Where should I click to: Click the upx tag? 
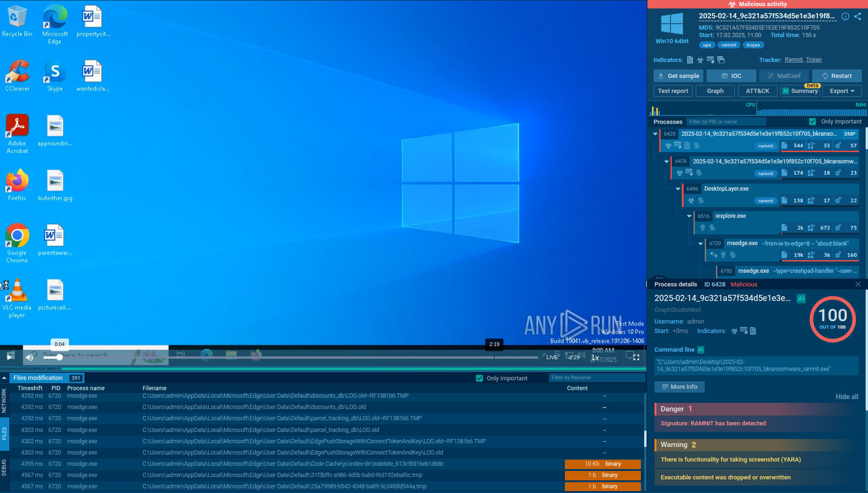[x=707, y=45]
